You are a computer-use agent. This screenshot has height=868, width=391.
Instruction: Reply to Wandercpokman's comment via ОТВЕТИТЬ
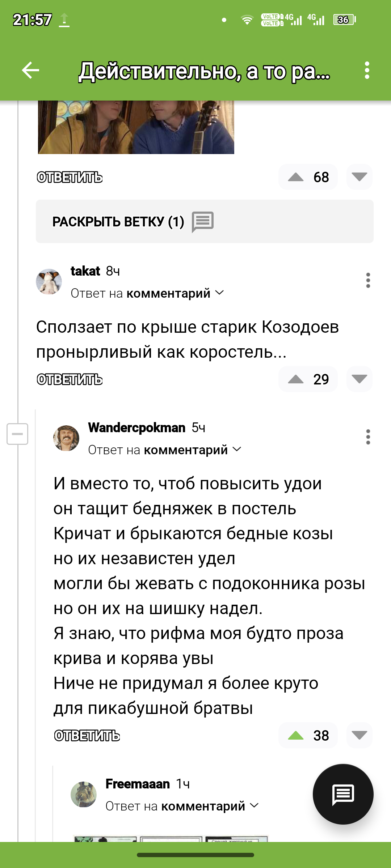[x=87, y=736]
